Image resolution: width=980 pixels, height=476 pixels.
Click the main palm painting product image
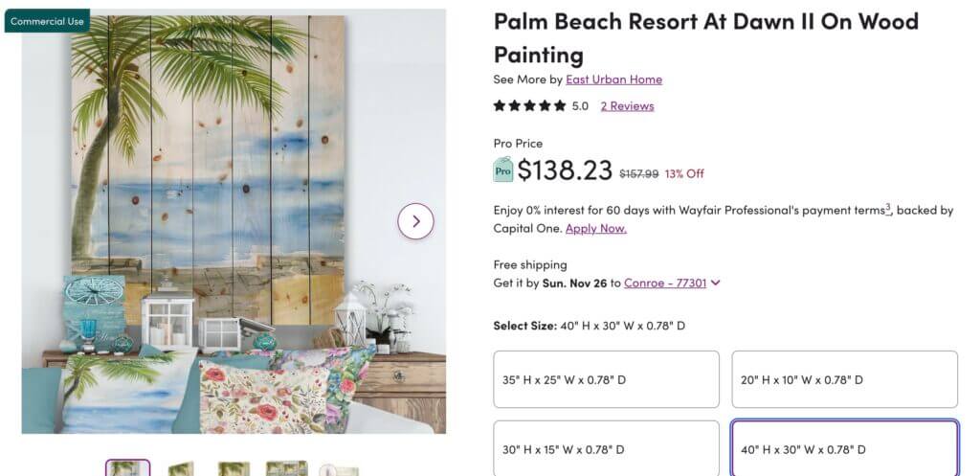click(x=234, y=221)
